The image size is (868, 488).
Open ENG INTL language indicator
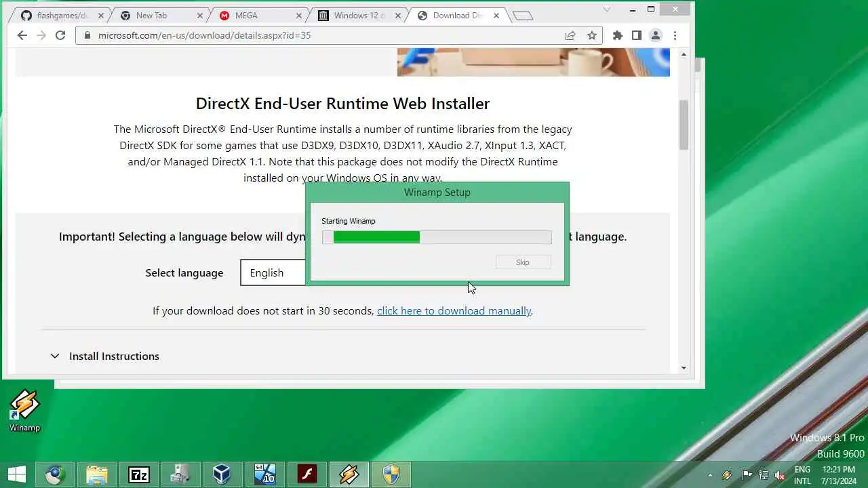[802, 475]
